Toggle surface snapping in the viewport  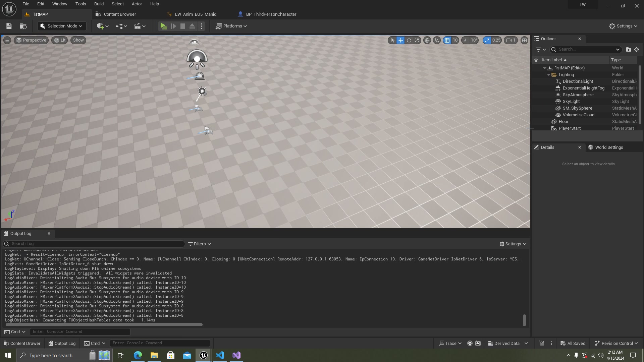click(437, 40)
